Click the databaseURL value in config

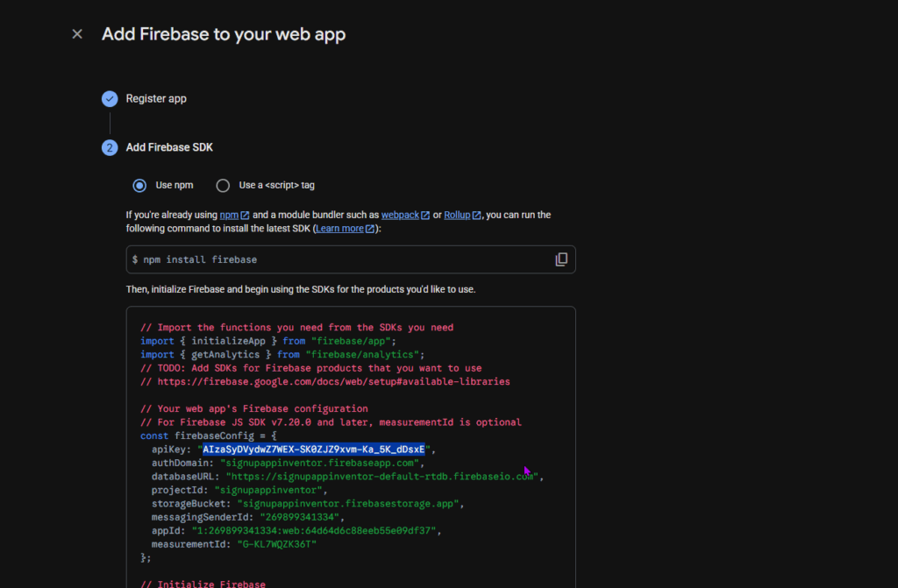382,477
